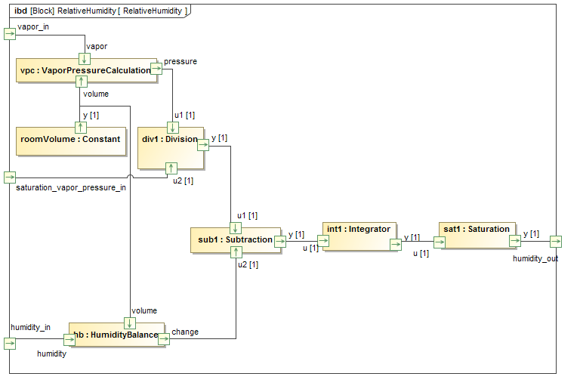Select the saturation_vapor_pressure_in boundary port
Viewport: 580px width, 392px height.
point(10,177)
